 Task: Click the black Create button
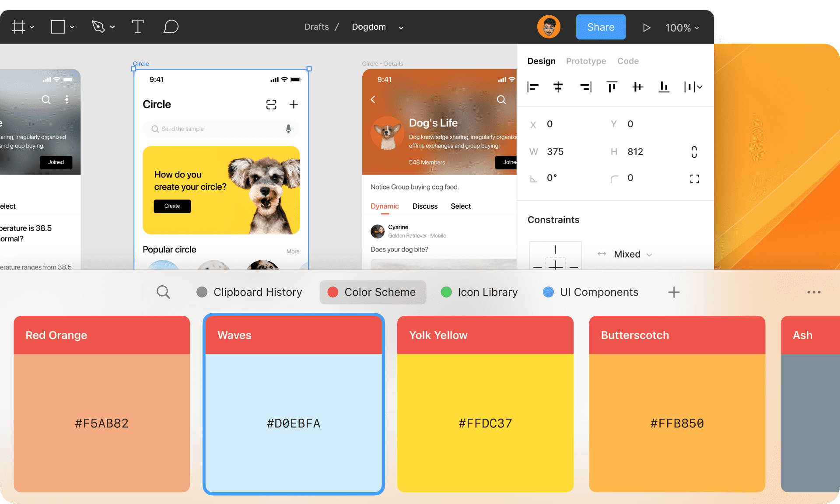pyautogui.click(x=172, y=206)
